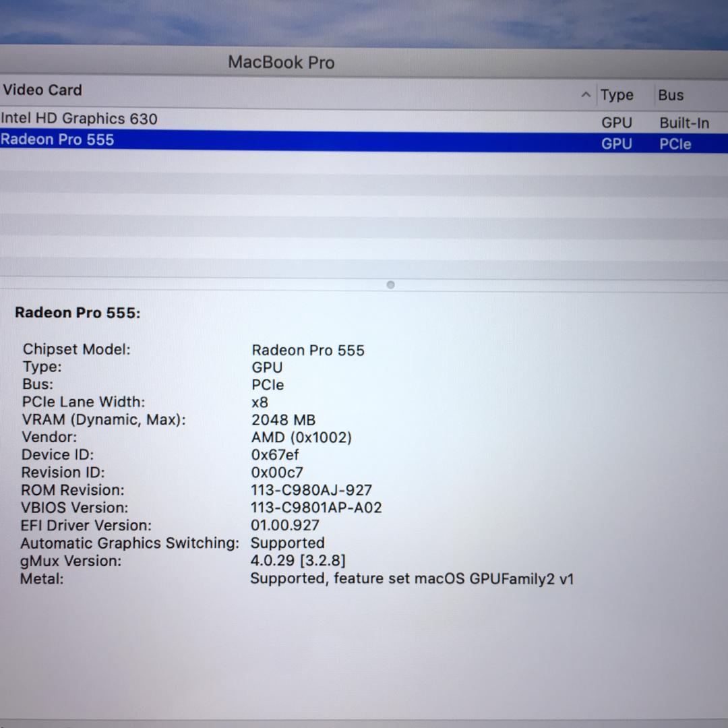
Task: Click the Metal feature set value text
Action: click(x=413, y=579)
